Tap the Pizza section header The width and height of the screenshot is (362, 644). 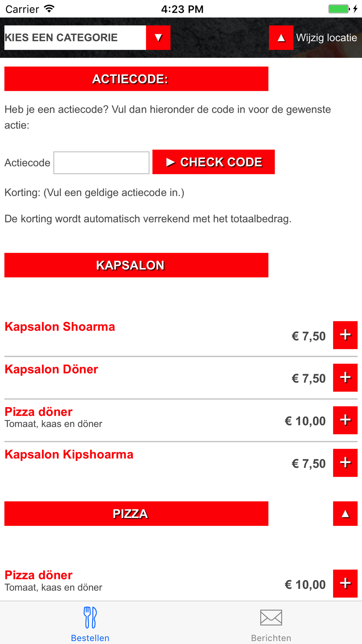pyautogui.click(x=136, y=514)
